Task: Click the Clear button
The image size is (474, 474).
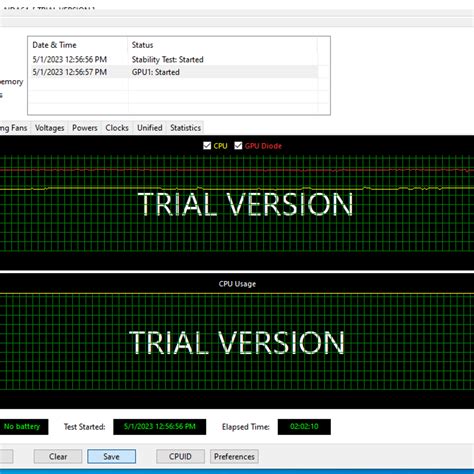Action: tap(58, 456)
